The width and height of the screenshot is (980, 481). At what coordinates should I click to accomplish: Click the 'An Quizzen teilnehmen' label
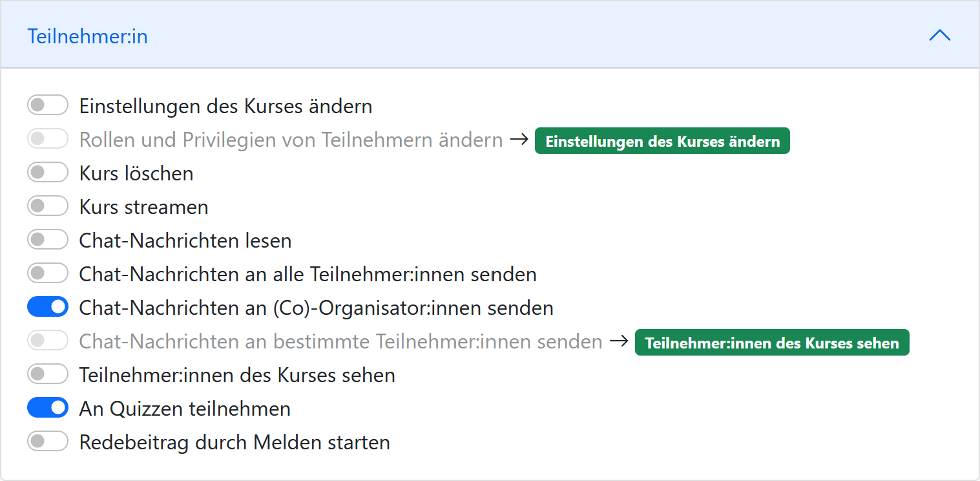pyautogui.click(x=185, y=409)
